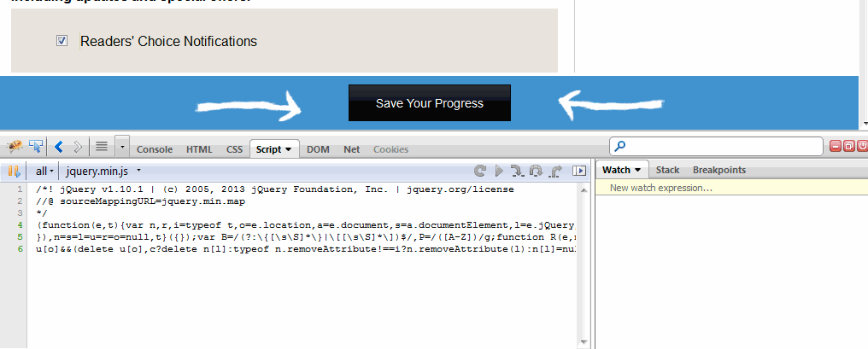Screen dimensions: 868x349
Task: Go forward with the grey right arrow
Action: pos(78,147)
